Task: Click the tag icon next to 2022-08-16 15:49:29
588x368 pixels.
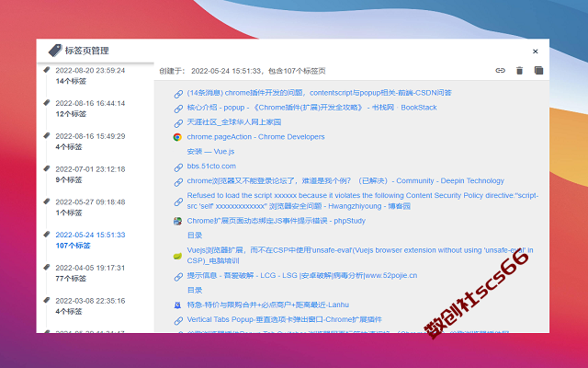Action: point(47,135)
